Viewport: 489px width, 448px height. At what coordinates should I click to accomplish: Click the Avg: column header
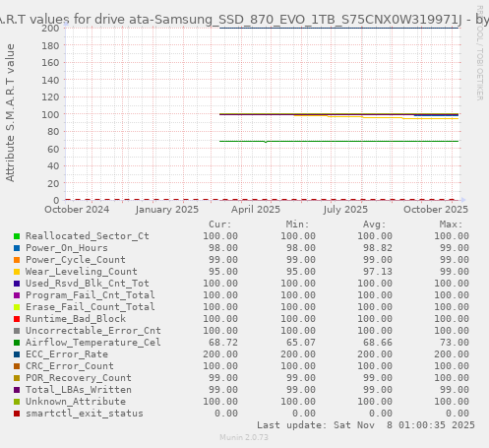(x=374, y=224)
